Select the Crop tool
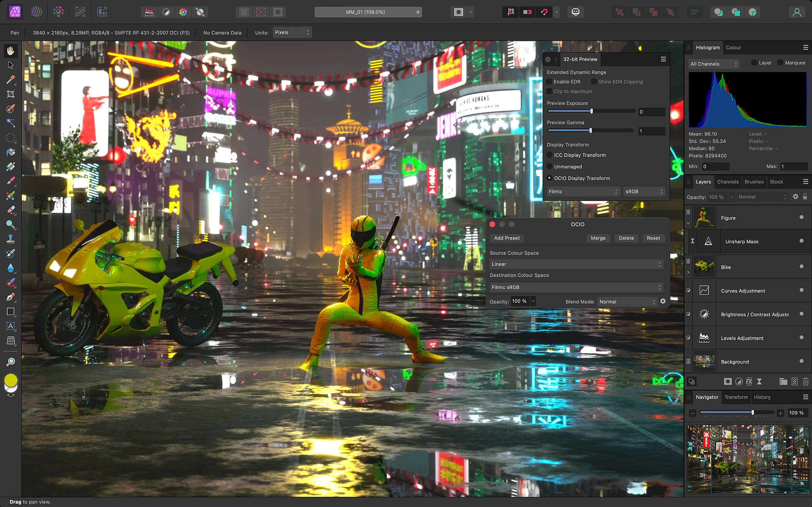The height and width of the screenshot is (507, 812). click(x=10, y=94)
